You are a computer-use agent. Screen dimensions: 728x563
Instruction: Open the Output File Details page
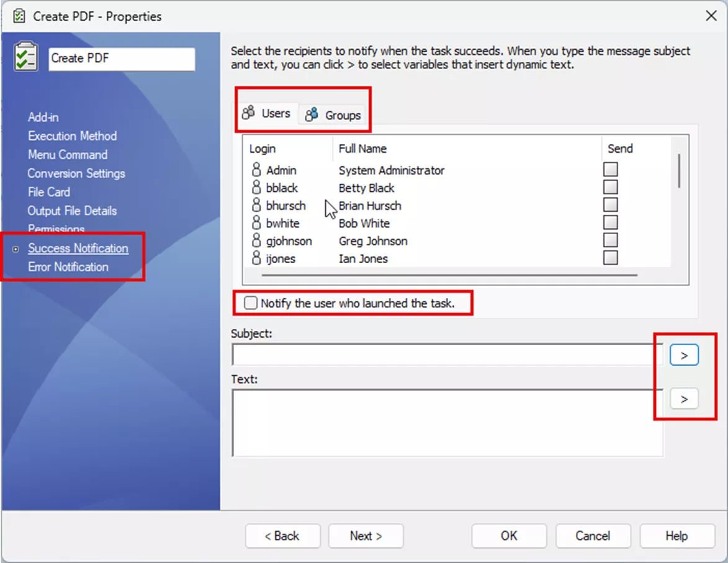pyautogui.click(x=73, y=210)
